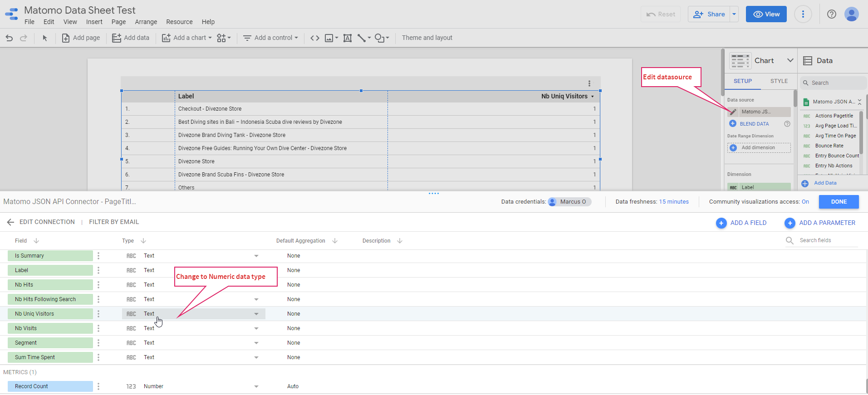Open type dropdown for Nb Uniq Visitors
This screenshot has width=868, height=395.
tap(256, 314)
